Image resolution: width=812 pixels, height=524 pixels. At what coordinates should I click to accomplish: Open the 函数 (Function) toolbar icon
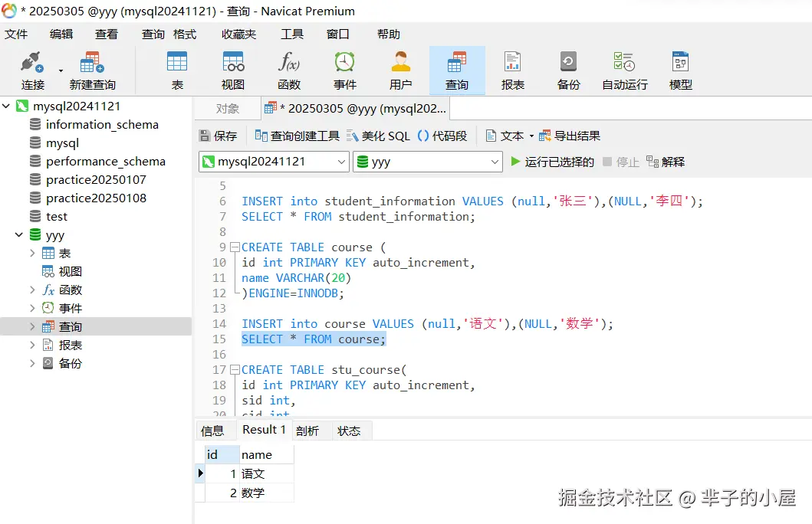point(289,70)
